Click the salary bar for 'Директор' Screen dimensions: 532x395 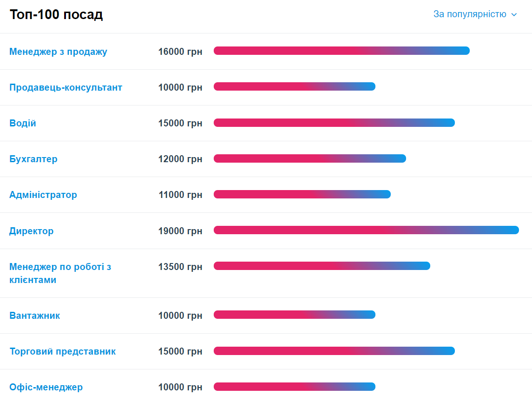click(366, 230)
